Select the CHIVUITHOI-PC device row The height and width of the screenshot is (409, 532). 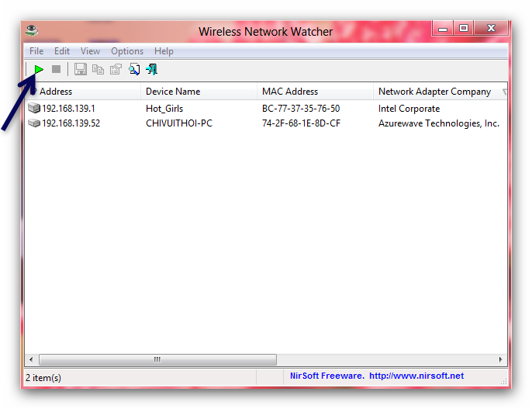pyautogui.click(x=178, y=123)
